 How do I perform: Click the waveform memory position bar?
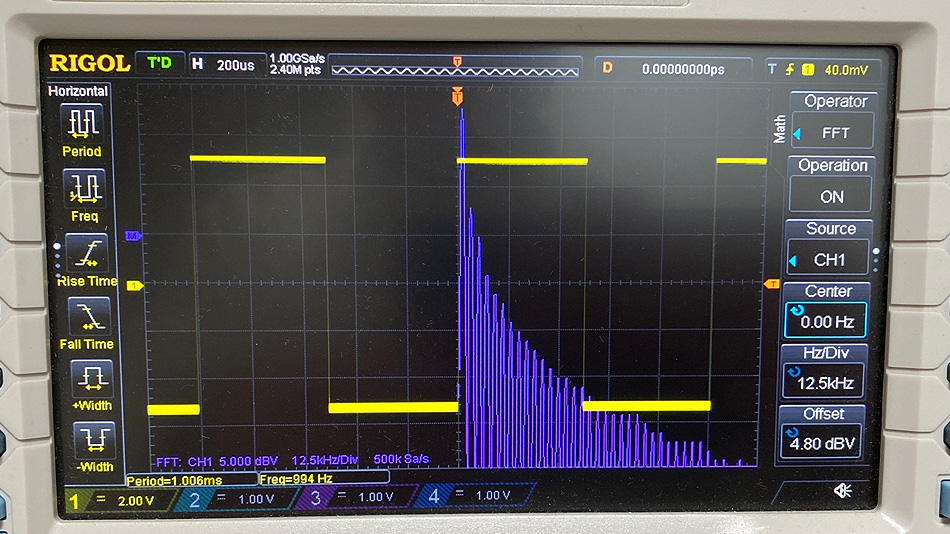click(x=455, y=68)
